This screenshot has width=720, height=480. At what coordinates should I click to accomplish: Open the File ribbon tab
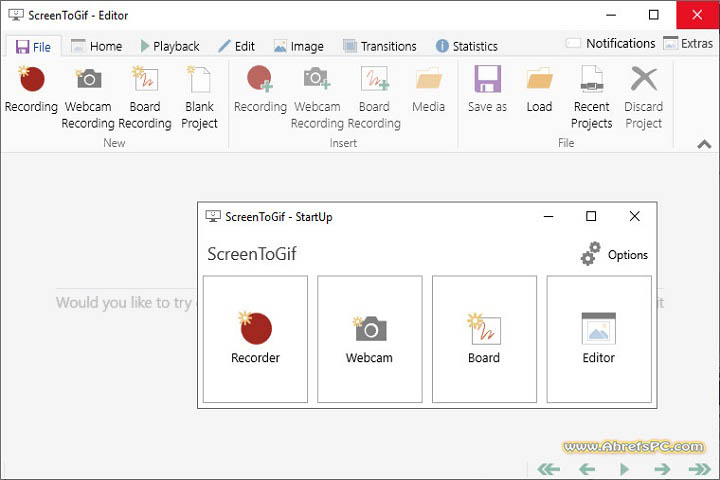tap(33, 47)
